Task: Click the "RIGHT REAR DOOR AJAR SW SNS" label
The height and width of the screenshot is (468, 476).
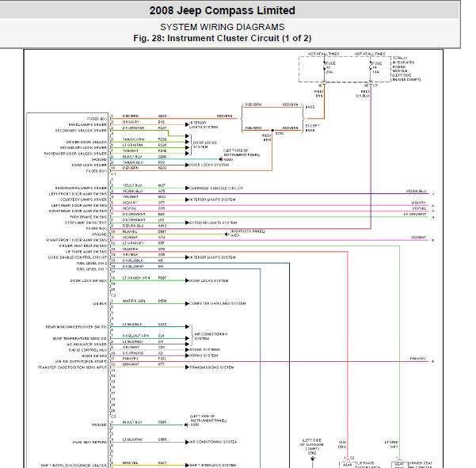Action: pos(78,211)
